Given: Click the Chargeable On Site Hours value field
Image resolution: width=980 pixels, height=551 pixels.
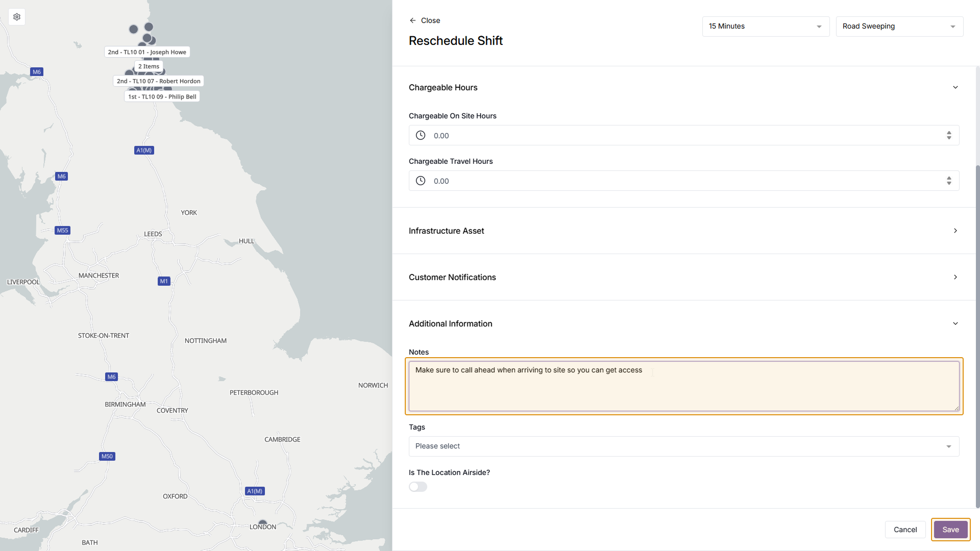Looking at the screenshot, I should (684, 135).
